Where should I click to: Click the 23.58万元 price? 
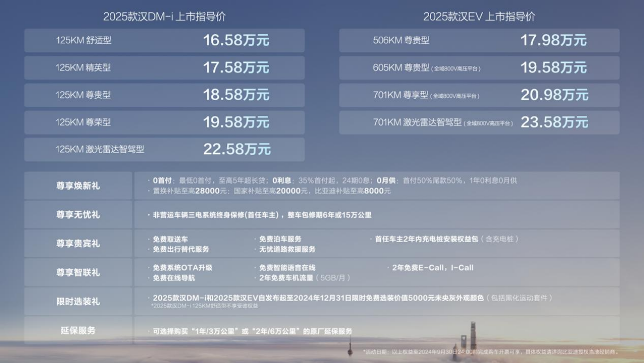point(554,122)
